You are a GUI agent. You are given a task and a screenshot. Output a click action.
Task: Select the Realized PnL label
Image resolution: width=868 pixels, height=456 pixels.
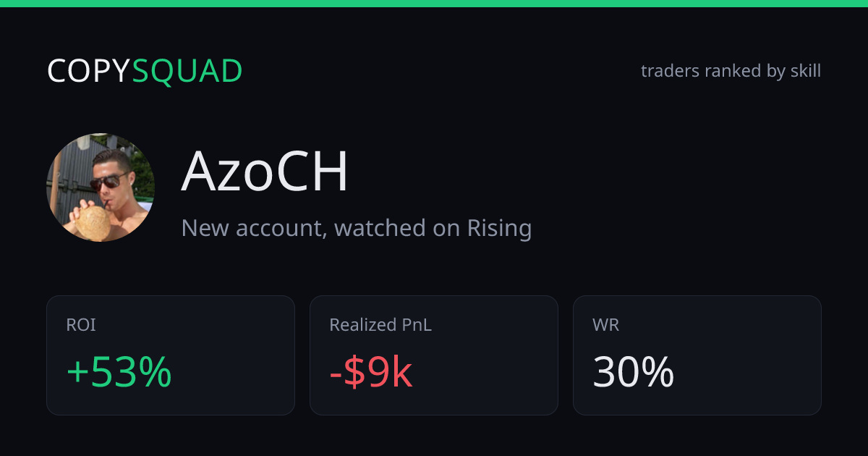coord(380,326)
